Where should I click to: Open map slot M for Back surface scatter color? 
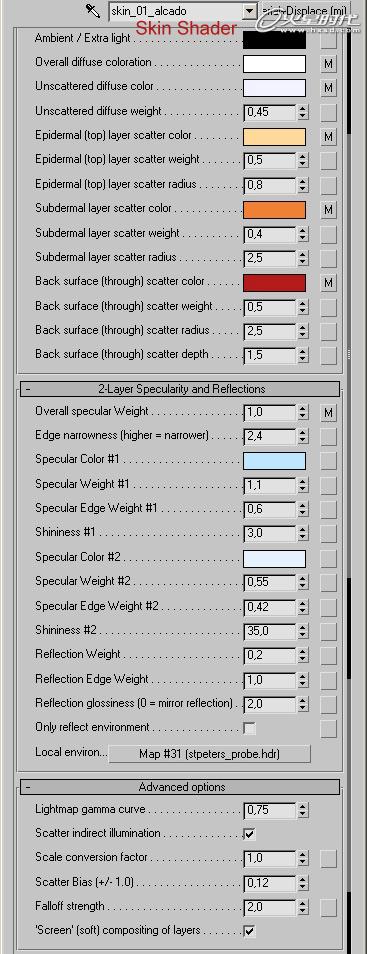pos(329,283)
